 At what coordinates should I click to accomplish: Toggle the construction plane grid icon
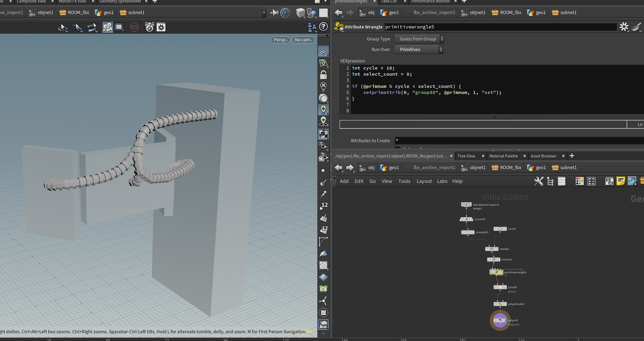click(323, 53)
